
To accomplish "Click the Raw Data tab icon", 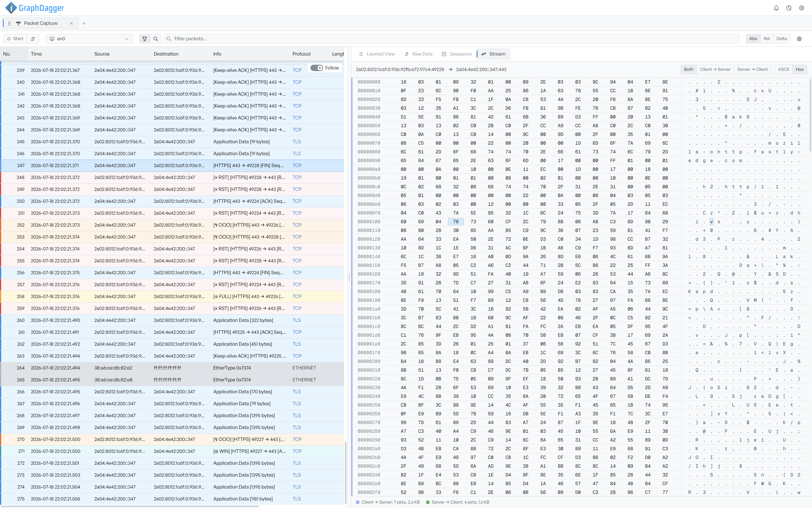I will [407, 54].
